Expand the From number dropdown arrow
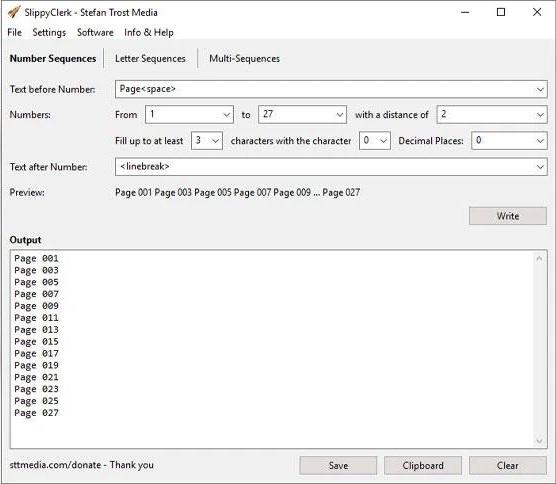Viewport: 556px width, 484px height. pos(226,115)
